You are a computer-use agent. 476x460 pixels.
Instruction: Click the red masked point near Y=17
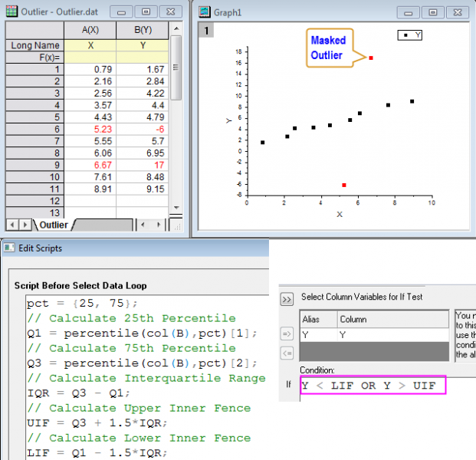pyautogui.click(x=371, y=58)
